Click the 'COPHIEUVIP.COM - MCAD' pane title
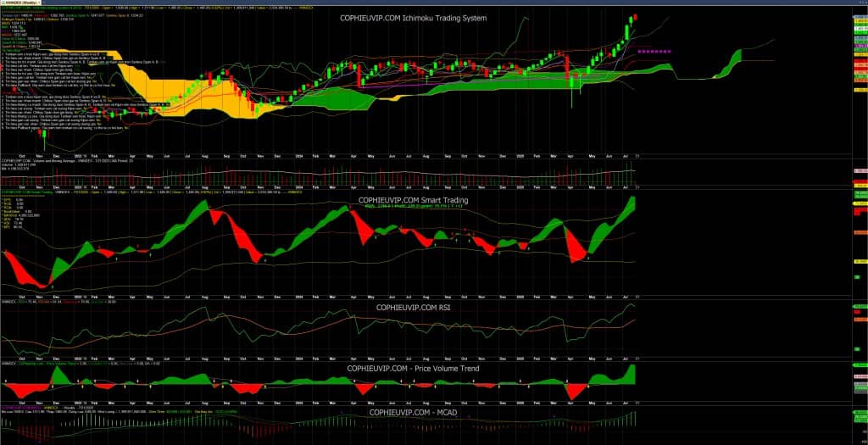 (x=413, y=413)
